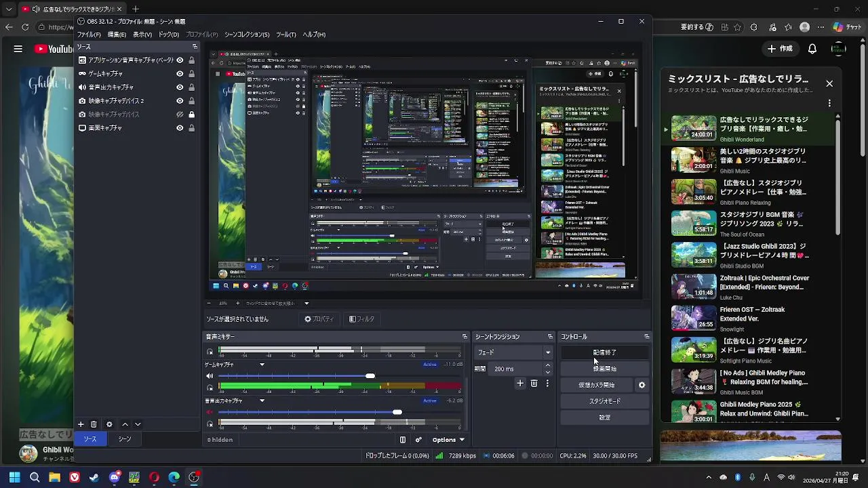Open virtual camera settings gear
The width and height of the screenshot is (868, 488).
point(642,385)
